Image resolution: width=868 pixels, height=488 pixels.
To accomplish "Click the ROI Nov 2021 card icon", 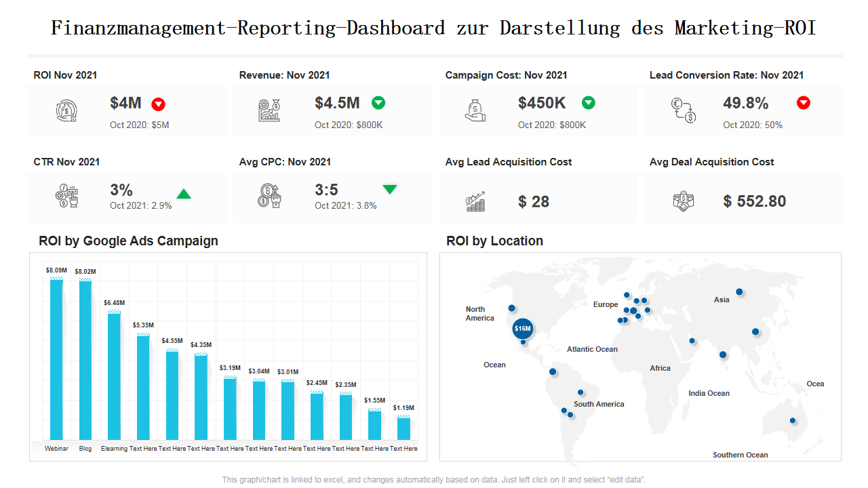I will coord(66,110).
